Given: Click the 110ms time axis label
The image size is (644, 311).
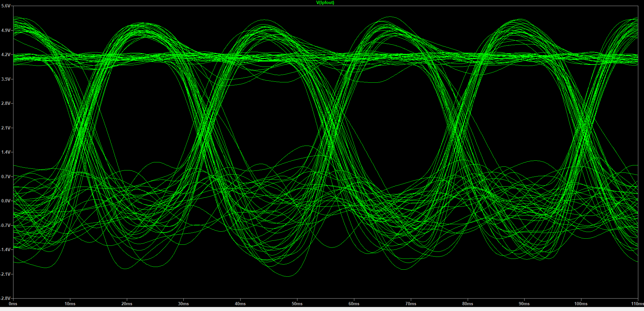Looking at the screenshot, I should 637,304.
